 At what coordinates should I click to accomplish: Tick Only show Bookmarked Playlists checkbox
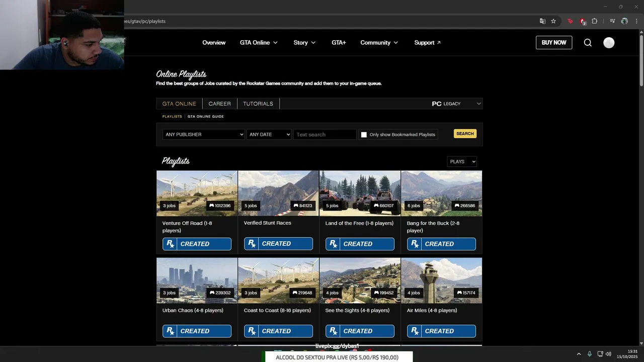[364, 135]
